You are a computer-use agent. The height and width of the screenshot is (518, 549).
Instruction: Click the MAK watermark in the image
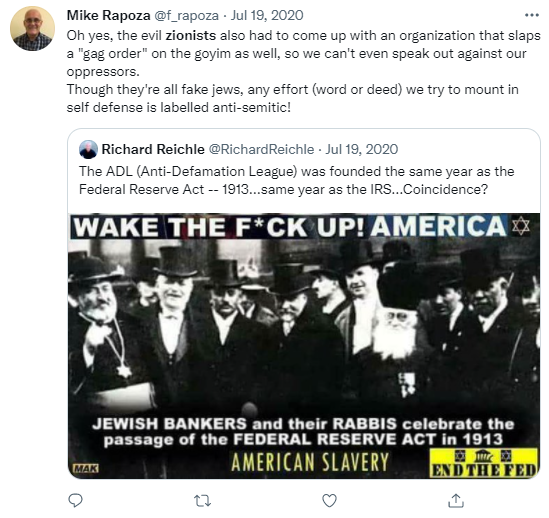click(86, 468)
